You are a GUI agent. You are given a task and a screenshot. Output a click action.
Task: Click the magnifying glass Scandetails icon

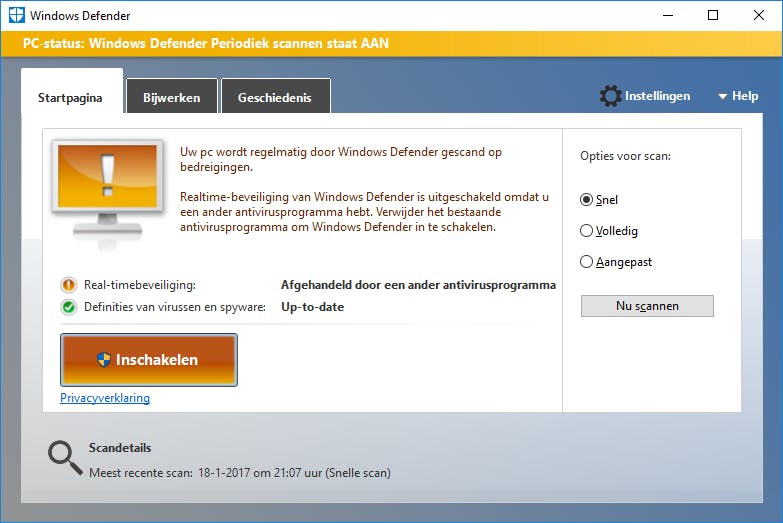click(65, 458)
